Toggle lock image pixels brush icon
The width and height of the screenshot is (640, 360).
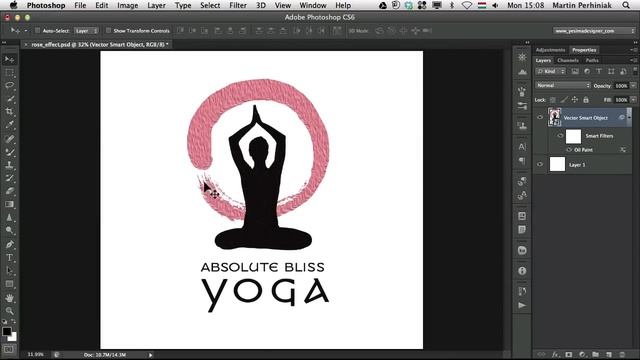tap(564, 100)
